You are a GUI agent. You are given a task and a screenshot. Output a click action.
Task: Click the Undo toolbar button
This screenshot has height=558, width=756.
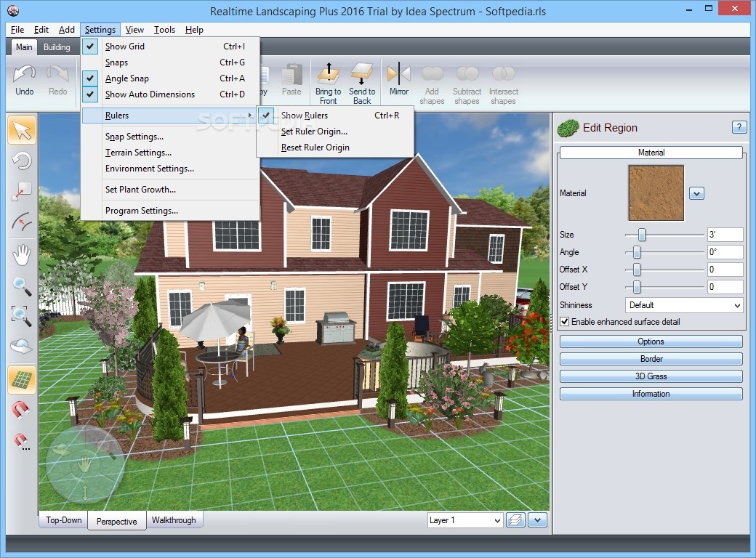[x=24, y=81]
